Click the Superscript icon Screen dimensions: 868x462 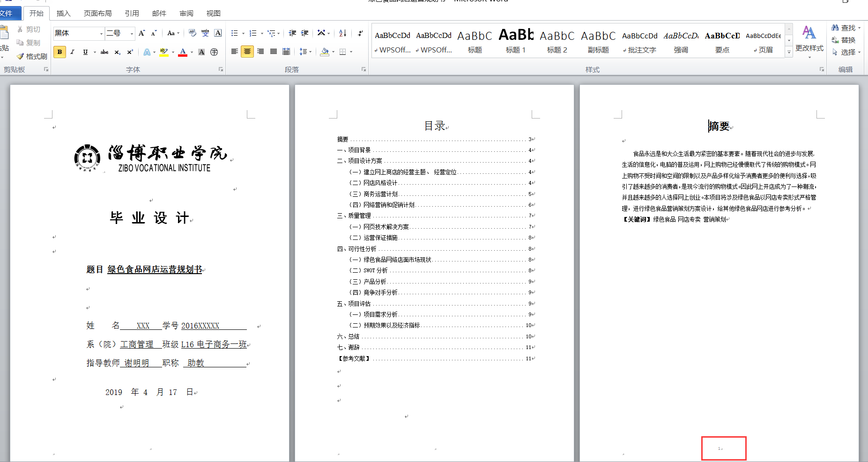130,52
